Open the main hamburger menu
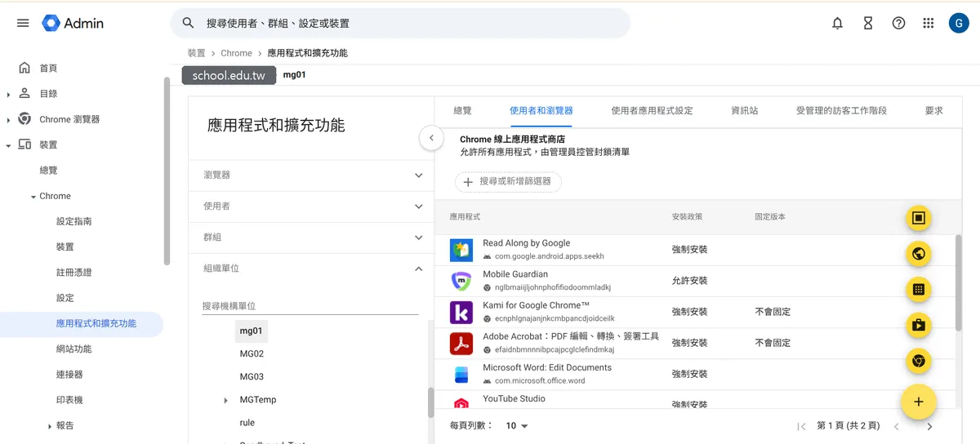Viewport: 980px width, 444px height. coord(23,23)
